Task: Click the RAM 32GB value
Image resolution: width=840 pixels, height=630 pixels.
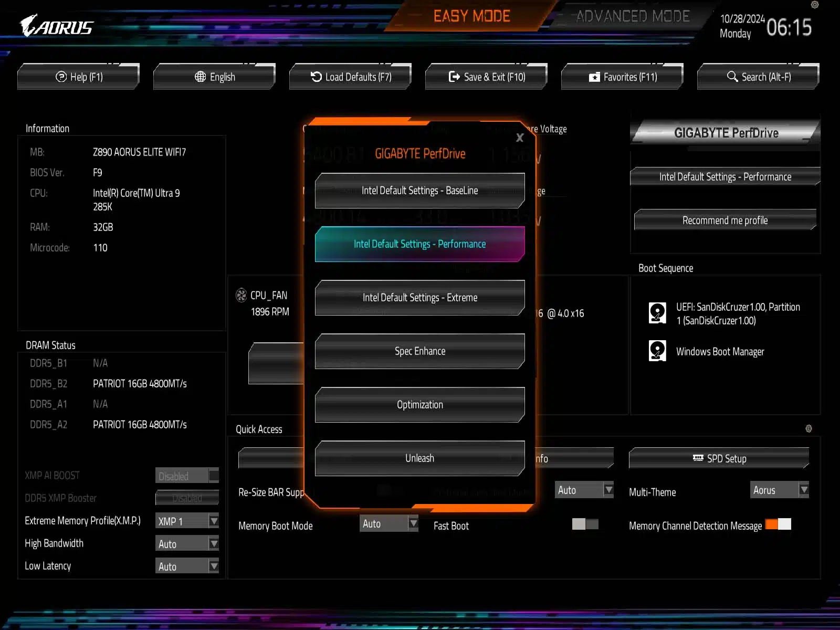Action: [103, 227]
